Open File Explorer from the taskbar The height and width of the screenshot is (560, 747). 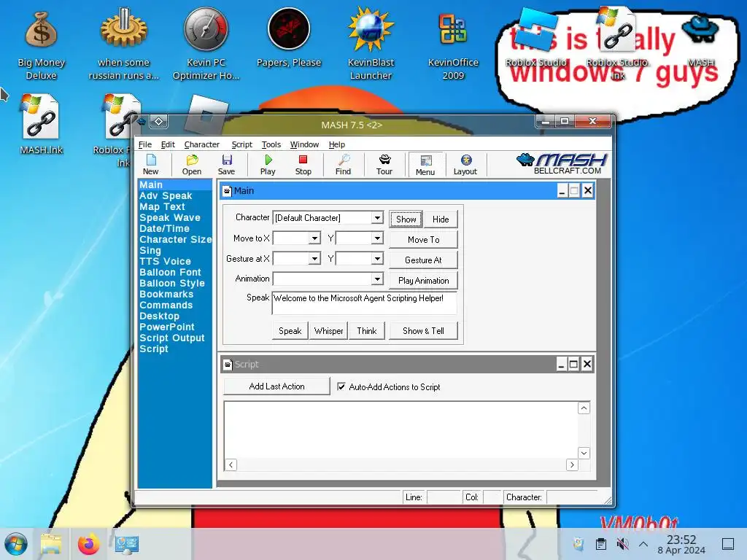[51, 544]
